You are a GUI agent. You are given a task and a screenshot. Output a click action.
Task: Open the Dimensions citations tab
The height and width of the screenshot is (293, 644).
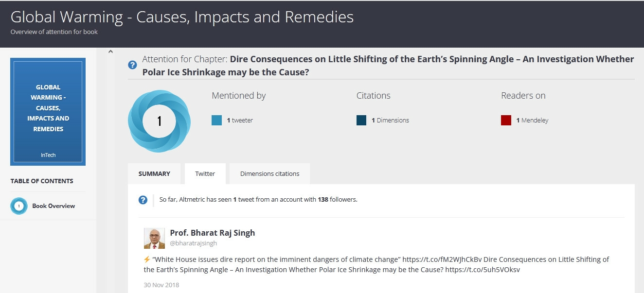point(270,173)
